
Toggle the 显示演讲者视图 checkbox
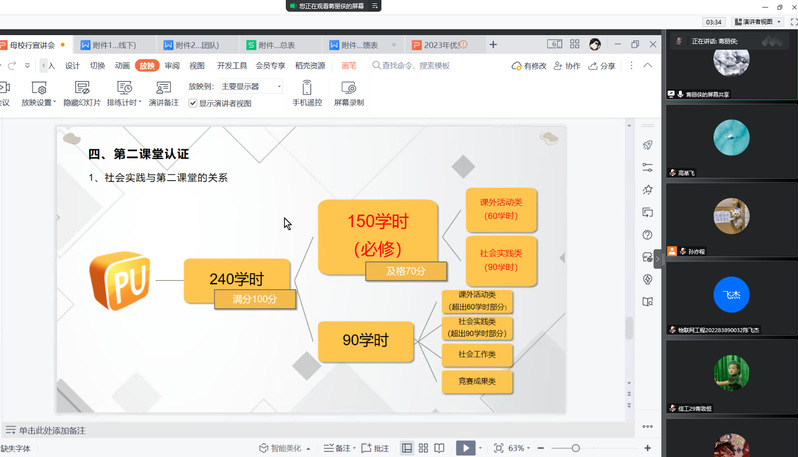(x=193, y=103)
